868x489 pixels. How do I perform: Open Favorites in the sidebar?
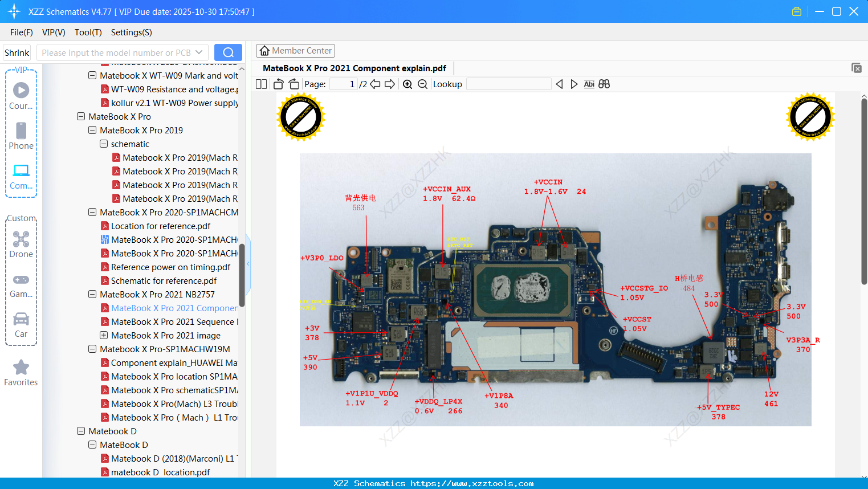(x=21, y=373)
